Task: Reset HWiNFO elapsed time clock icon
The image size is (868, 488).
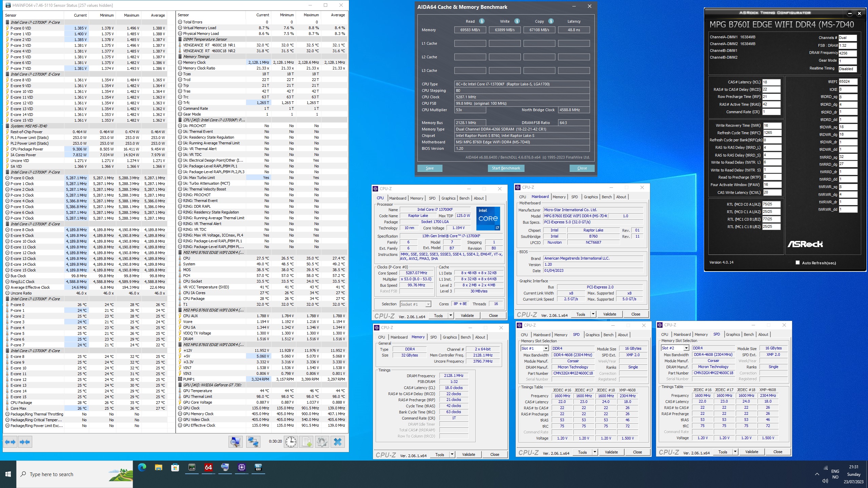Action: 291,442
